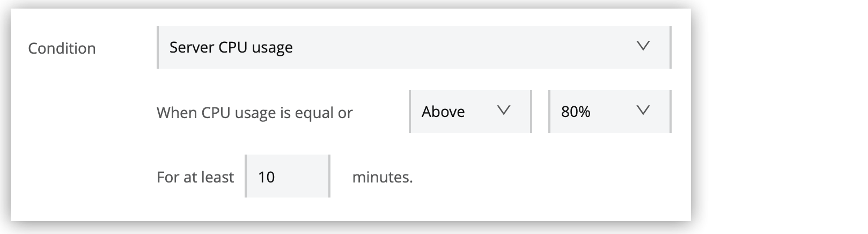Image resolution: width=868 pixels, height=234 pixels.
Task: Open the Above comparison dropdown
Action: point(469,112)
